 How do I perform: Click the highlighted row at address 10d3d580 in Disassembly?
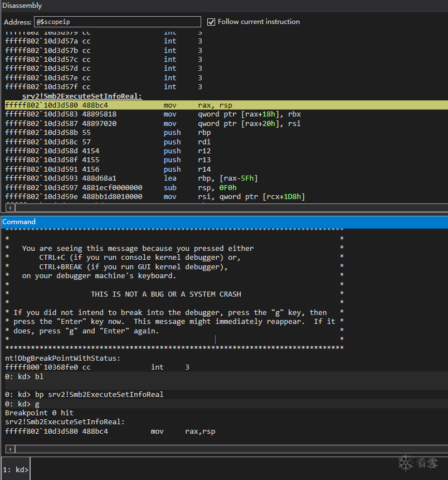coord(226,105)
